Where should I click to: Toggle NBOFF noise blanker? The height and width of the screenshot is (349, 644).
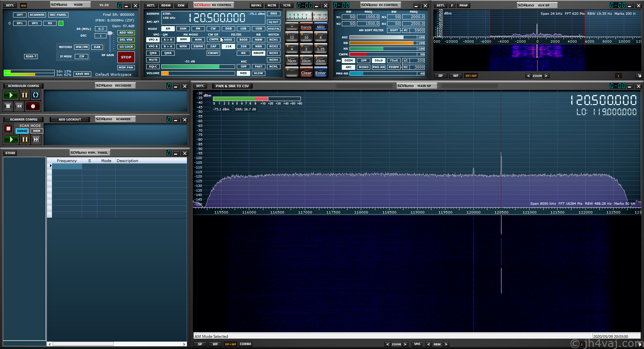pyautogui.click(x=259, y=53)
